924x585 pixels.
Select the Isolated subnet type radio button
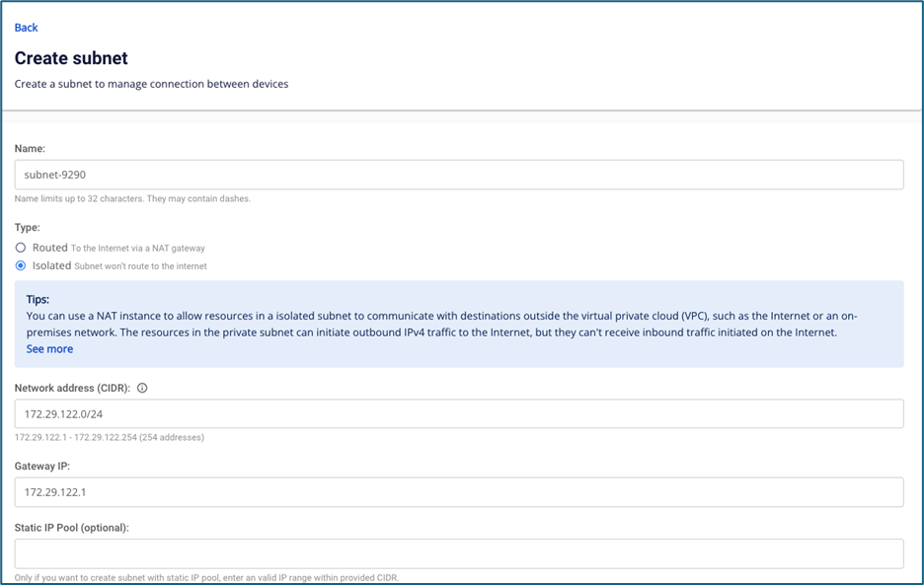21,265
